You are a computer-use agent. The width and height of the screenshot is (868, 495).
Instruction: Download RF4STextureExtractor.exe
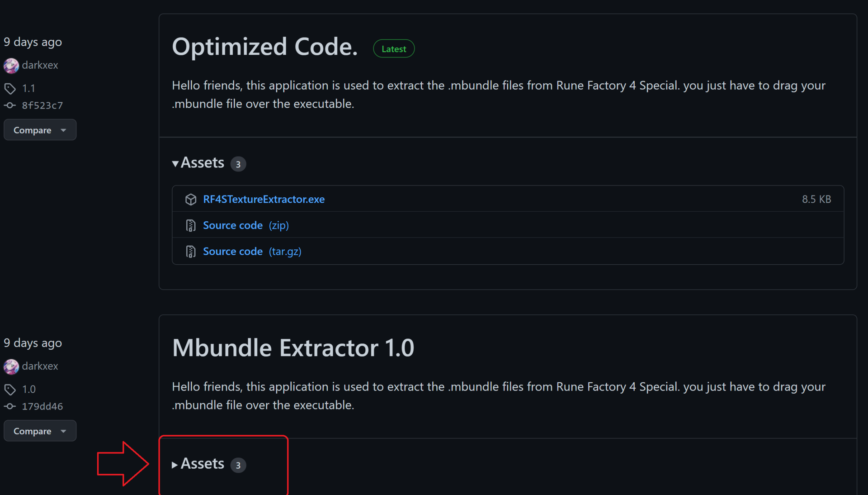(x=264, y=200)
